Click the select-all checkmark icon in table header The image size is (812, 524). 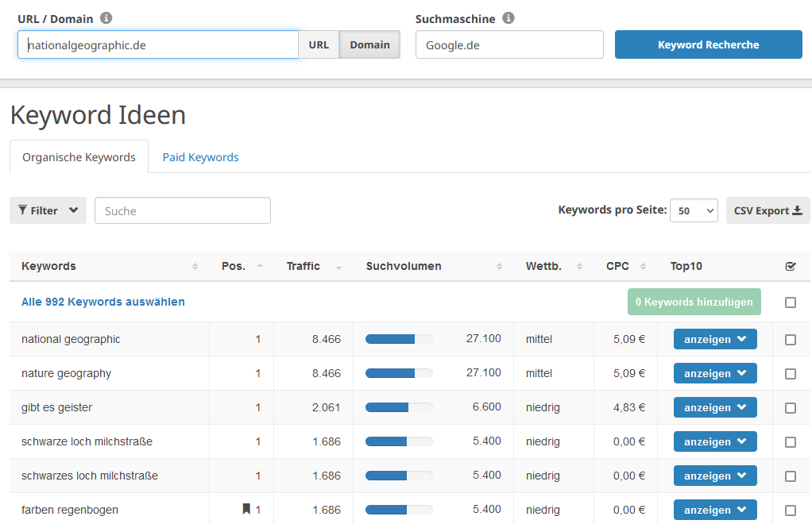coord(791,267)
